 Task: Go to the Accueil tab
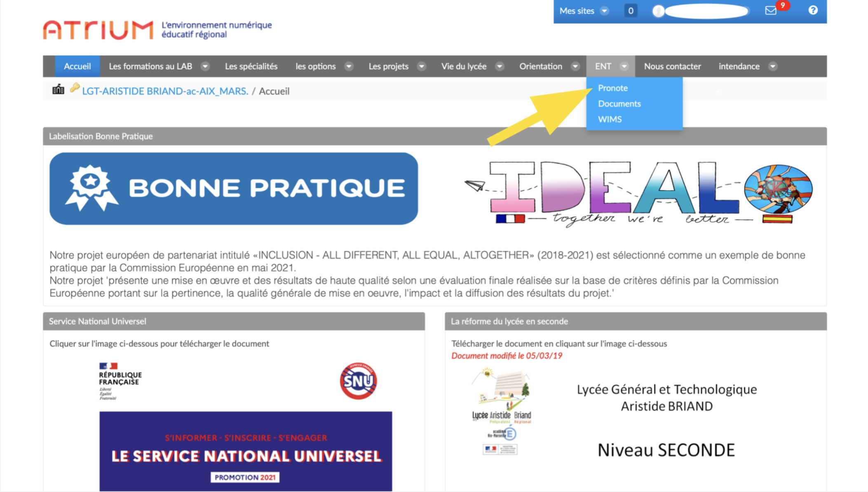77,66
